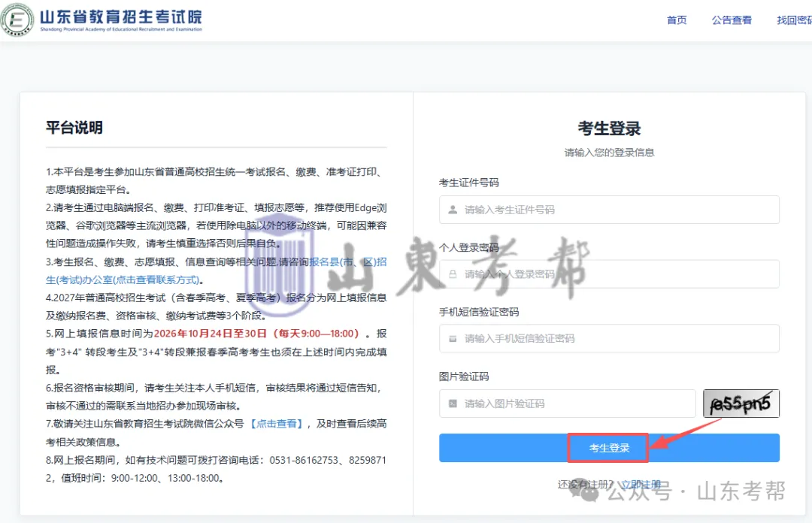Click the 平台说明 heading
The width and height of the screenshot is (812, 523).
pos(74,128)
